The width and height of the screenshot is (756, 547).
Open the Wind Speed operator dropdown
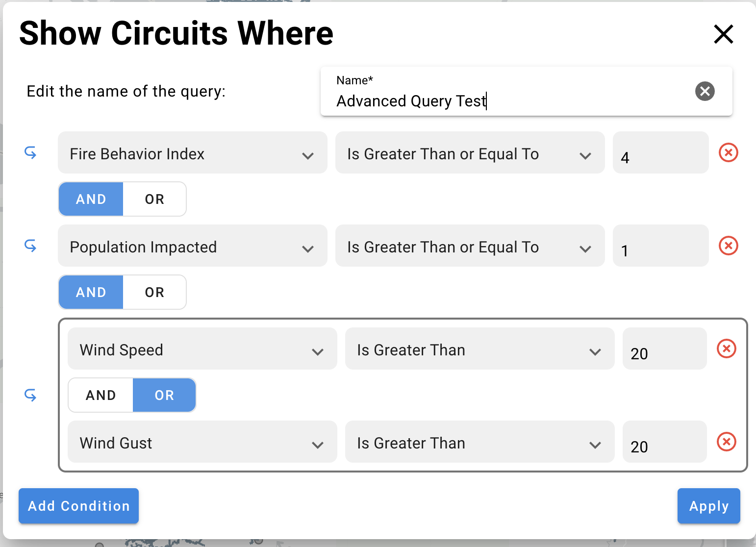tap(479, 348)
